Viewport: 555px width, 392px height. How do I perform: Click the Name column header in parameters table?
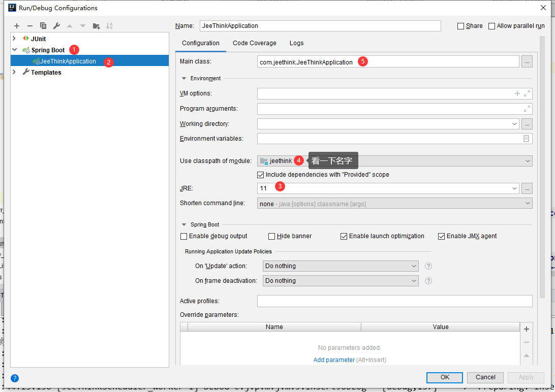[x=274, y=327]
